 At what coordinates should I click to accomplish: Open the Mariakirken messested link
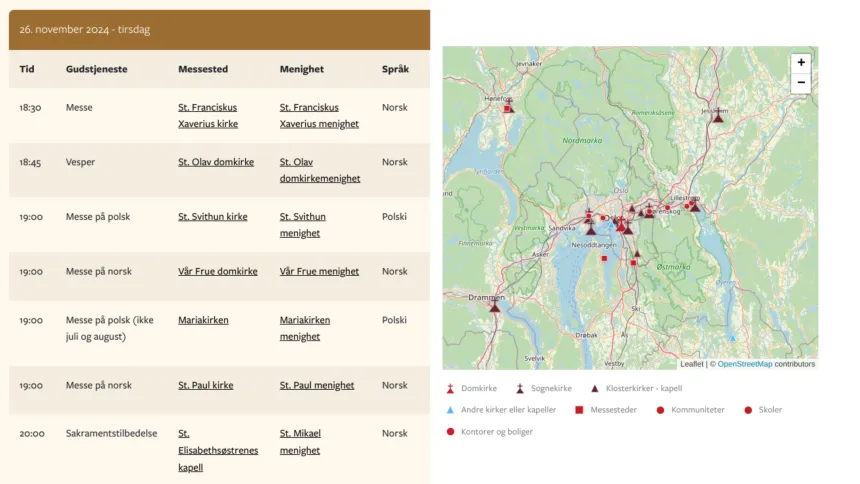tap(203, 320)
